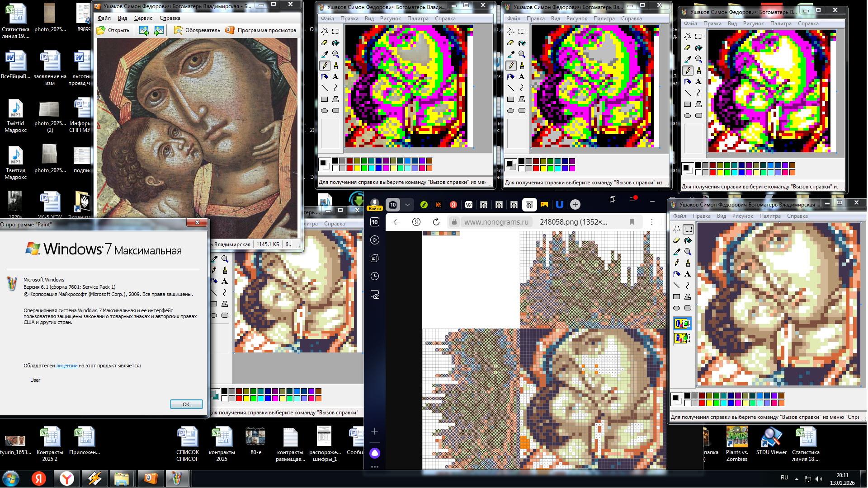This screenshot has height=488, width=868.
Task: Pick the Magnifier tool in bottom-right Paint
Action: [688, 252]
